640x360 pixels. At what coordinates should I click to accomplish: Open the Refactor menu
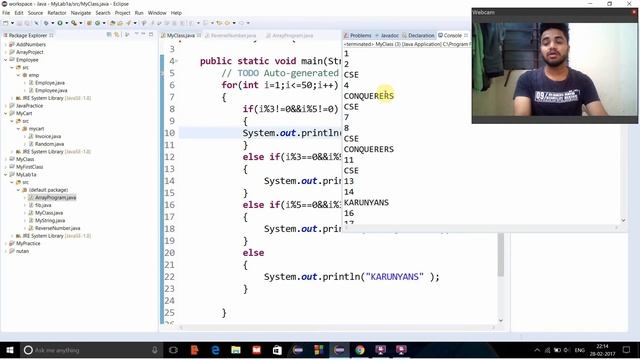[57, 13]
